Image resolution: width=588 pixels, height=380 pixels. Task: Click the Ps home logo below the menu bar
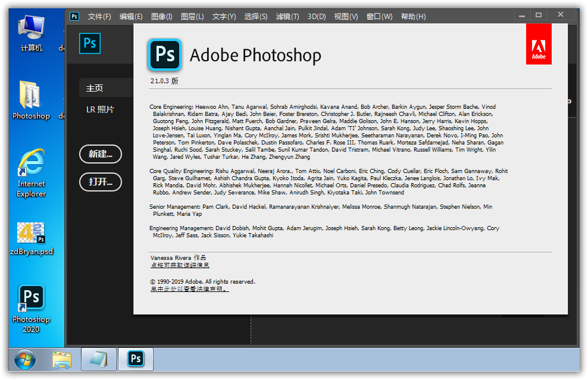tap(90, 43)
